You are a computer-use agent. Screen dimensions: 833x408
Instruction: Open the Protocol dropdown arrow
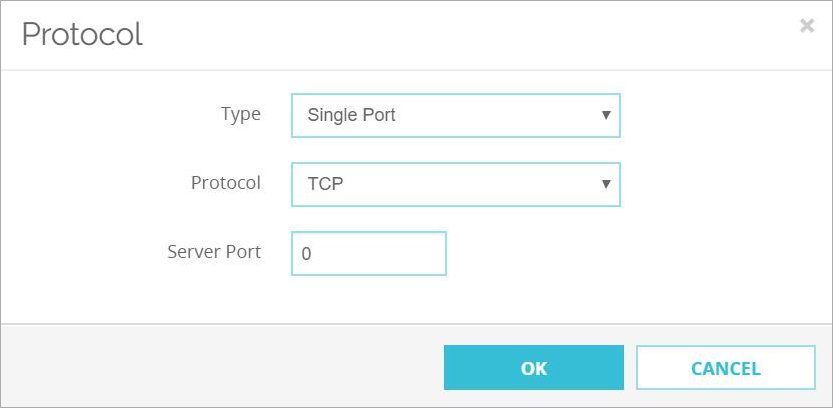click(605, 184)
